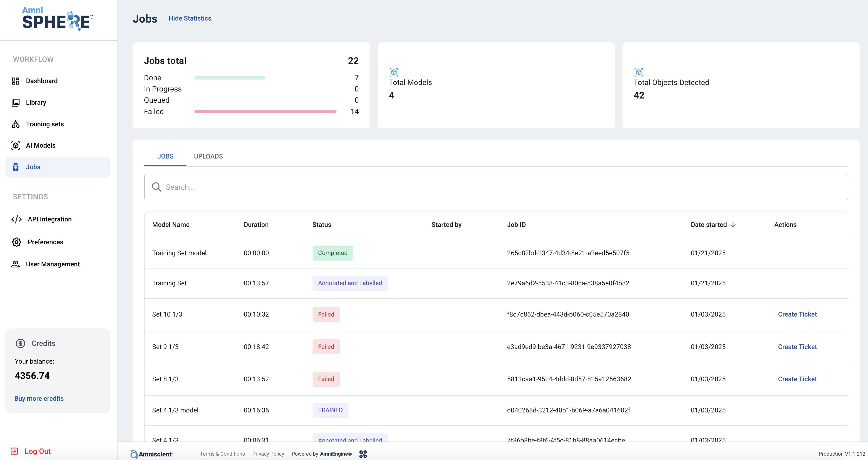
Task: Click the Preferences gear icon
Action: (x=16, y=242)
